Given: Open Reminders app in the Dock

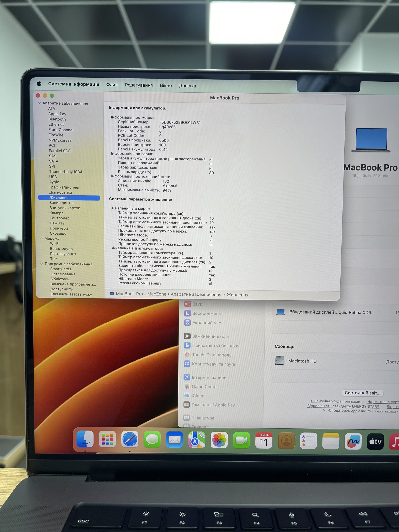Looking at the screenshot, I should (x=309, y=441).
